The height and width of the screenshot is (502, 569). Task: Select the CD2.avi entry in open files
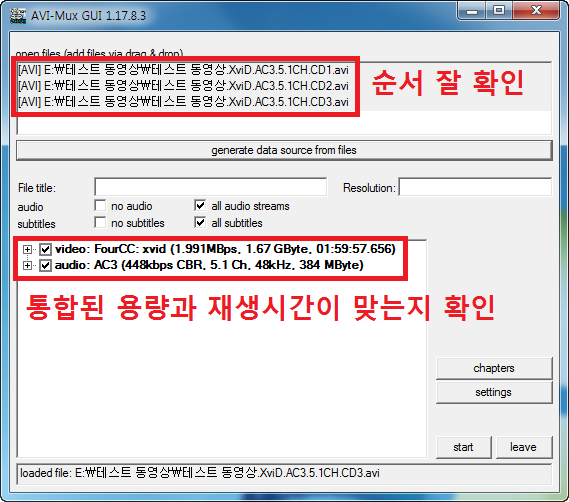click(x=183, y=86)
